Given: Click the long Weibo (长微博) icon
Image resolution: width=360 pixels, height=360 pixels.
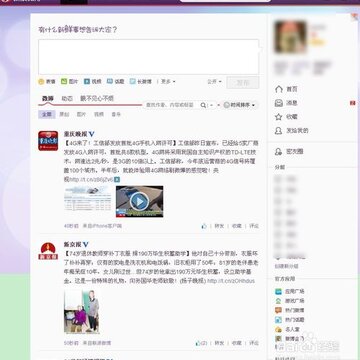Looking at the screenshot, I should coord(133,81).
